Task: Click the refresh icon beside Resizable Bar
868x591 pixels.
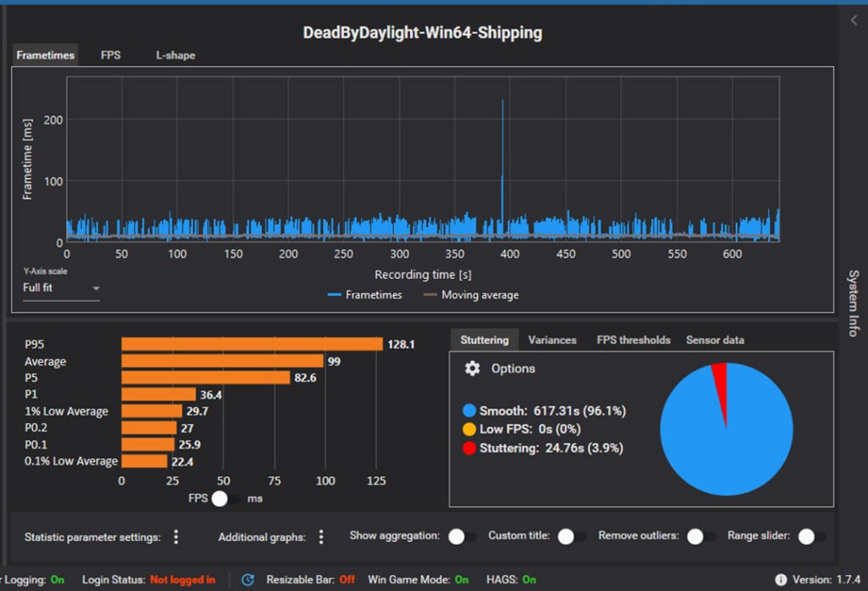Action: 248,580
